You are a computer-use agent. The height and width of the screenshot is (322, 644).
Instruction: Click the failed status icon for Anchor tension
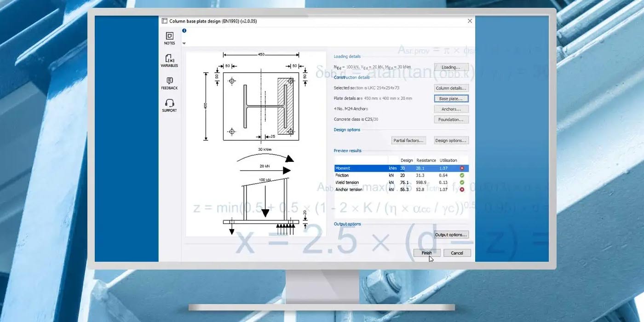click(462, 190)
